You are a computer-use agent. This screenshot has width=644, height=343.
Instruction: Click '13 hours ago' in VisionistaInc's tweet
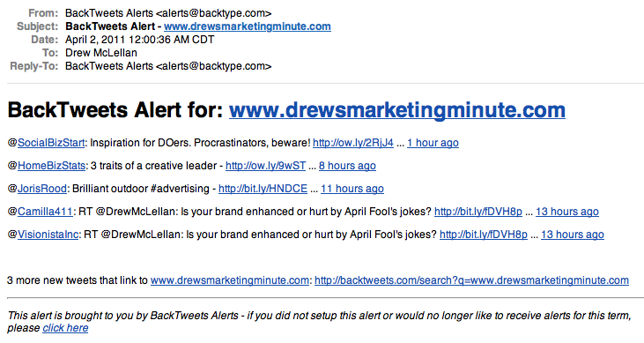[573, 235]
